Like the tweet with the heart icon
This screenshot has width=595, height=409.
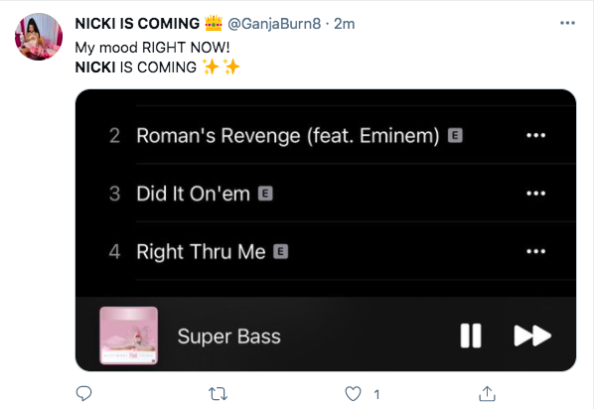[x=353, y=394]
